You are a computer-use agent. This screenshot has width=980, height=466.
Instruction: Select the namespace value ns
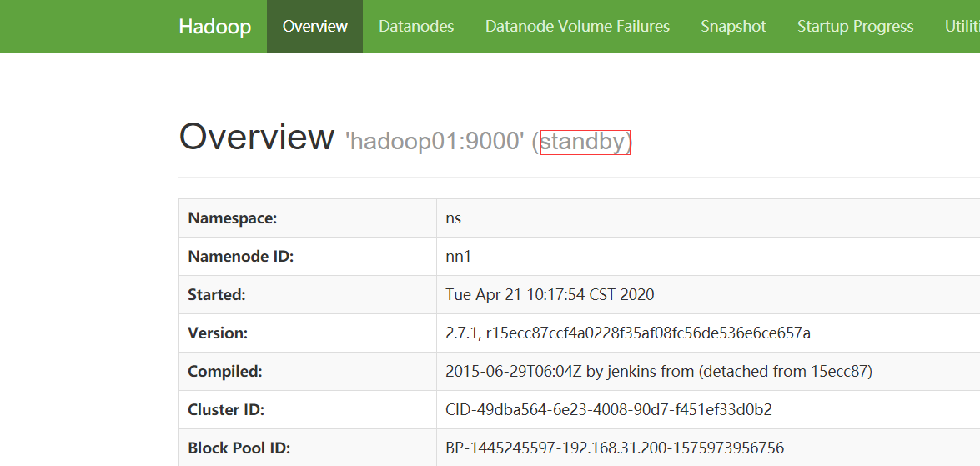pos(454,218)
